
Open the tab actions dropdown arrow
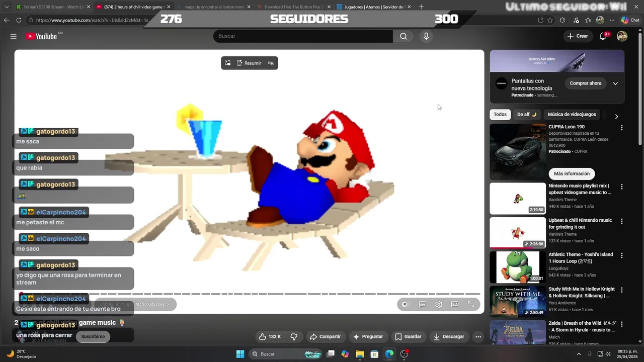[x=7, y=7]
